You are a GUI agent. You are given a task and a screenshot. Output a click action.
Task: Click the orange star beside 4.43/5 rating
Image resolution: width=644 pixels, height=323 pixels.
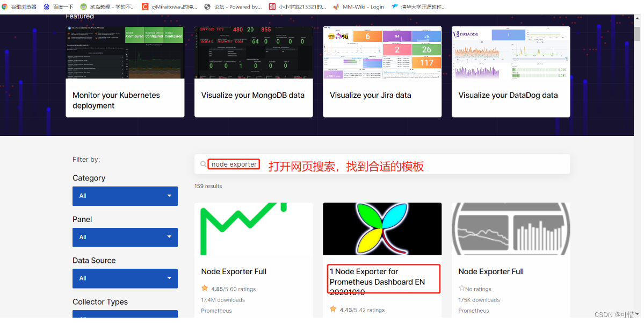333,309
